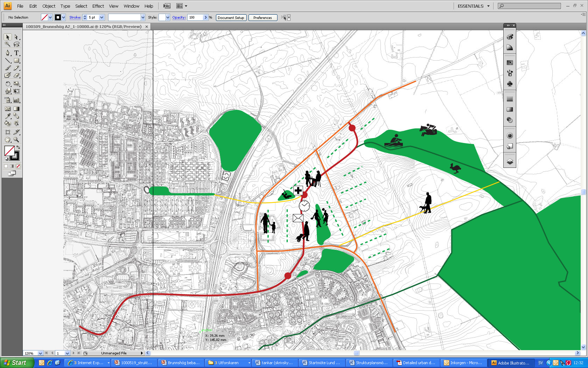Screen dimensions: 588x368
Task: Open the ESSENTIALS workspace switcher
Action: pyautogui.click(x=474, y=6)
